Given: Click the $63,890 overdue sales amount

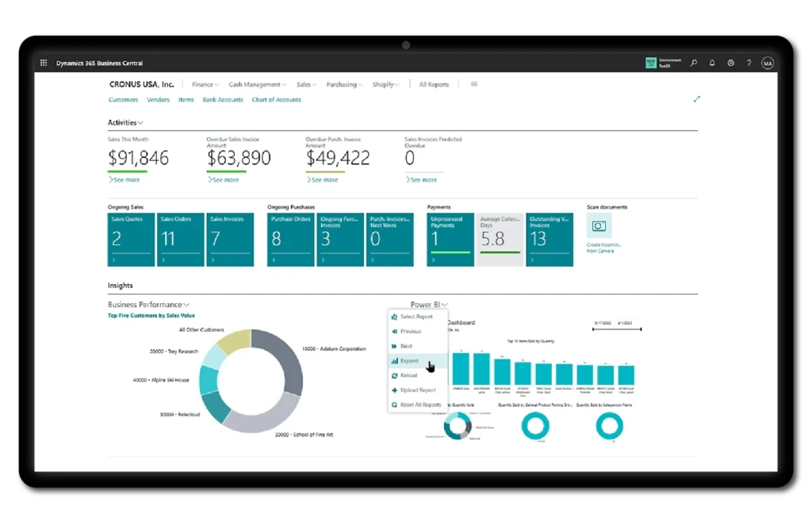Looking at the screenshot, I should tap(239, 158).
